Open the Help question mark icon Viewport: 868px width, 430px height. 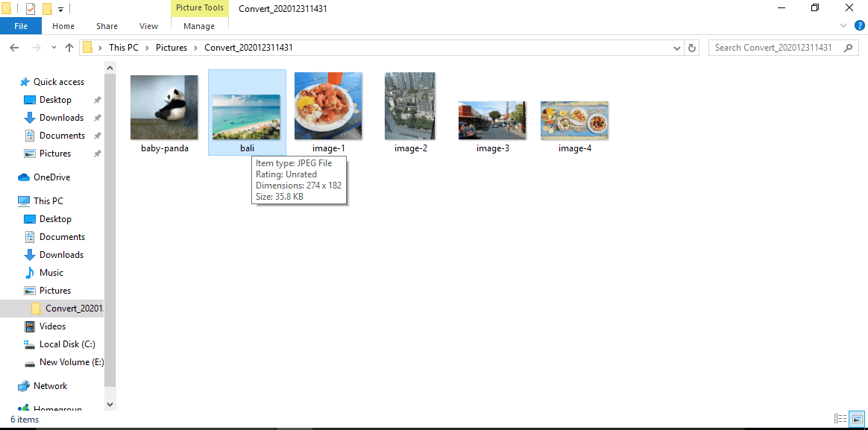click(x=859, y=25)
